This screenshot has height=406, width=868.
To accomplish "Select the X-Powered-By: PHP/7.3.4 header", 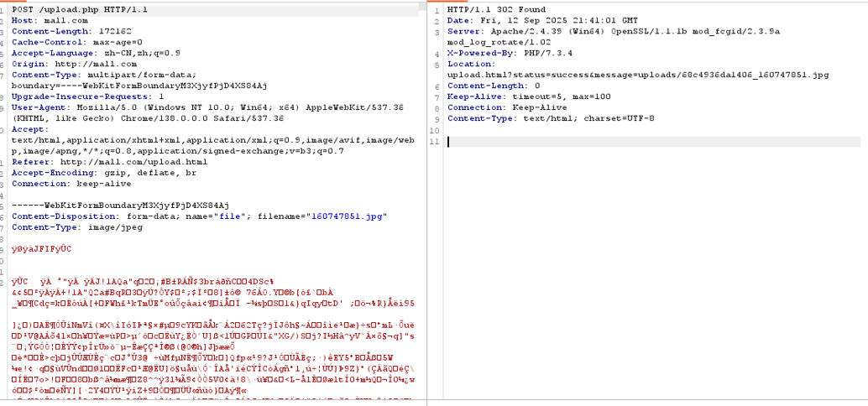I will [510, 53].
